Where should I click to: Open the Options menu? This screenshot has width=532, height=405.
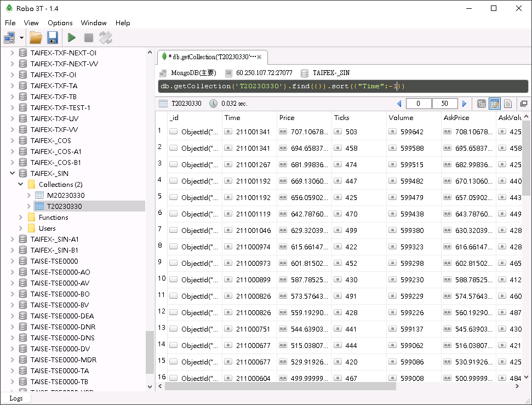pos(60,23)
